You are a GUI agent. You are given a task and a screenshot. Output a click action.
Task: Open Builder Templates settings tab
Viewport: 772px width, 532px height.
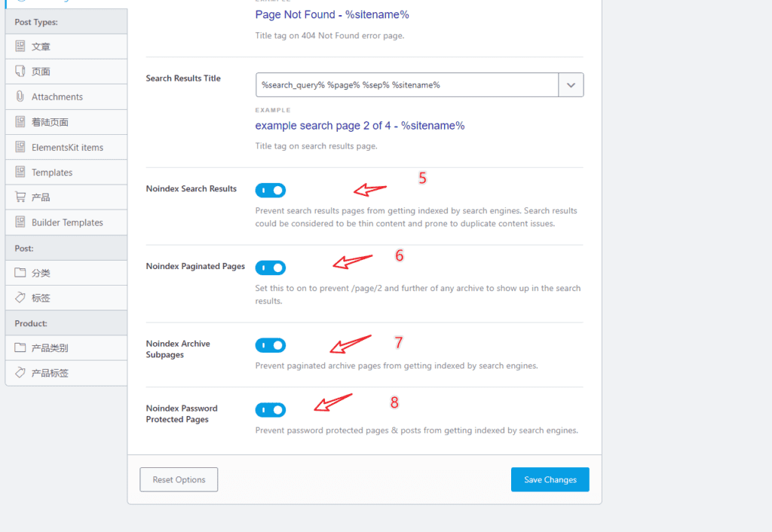pos(66,222)
